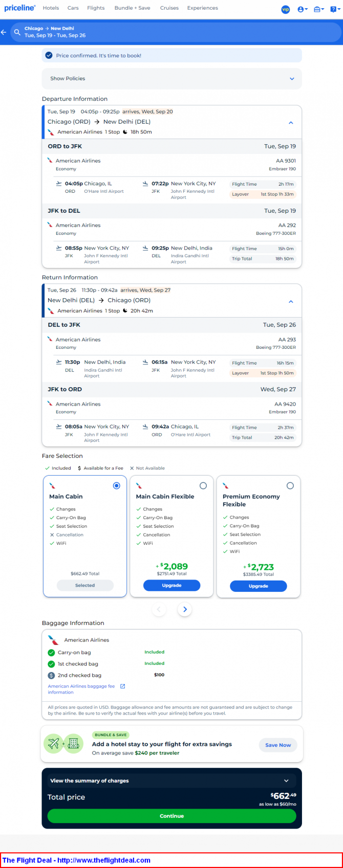Click American Airlines logo in Main Cabin card

pos(52,486)
